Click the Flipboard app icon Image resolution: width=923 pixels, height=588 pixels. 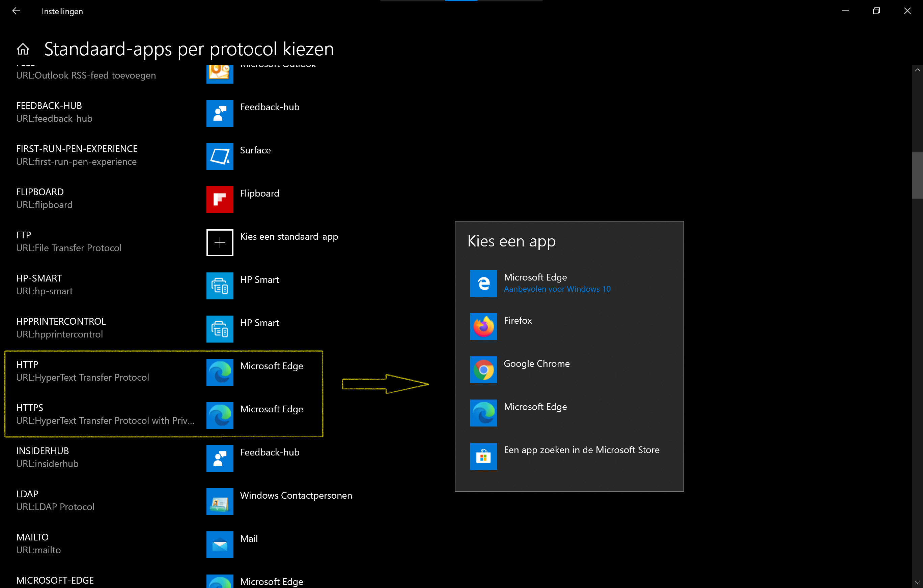coord(220,199)
